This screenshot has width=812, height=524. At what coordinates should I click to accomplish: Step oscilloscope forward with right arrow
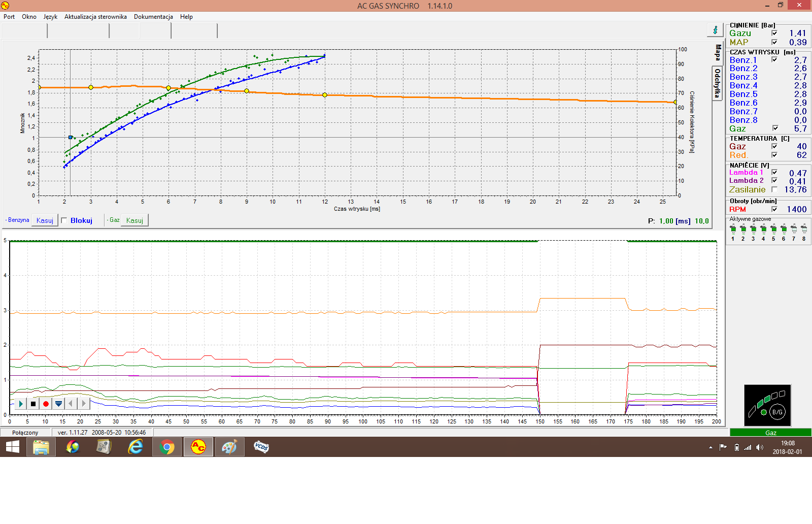point(84,404)
